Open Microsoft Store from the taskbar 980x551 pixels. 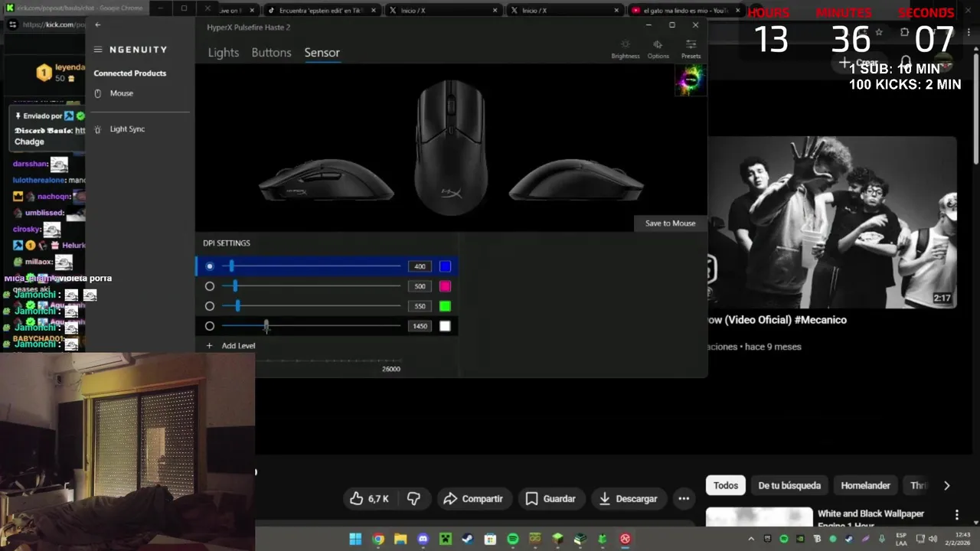click(x=491, y=539)
